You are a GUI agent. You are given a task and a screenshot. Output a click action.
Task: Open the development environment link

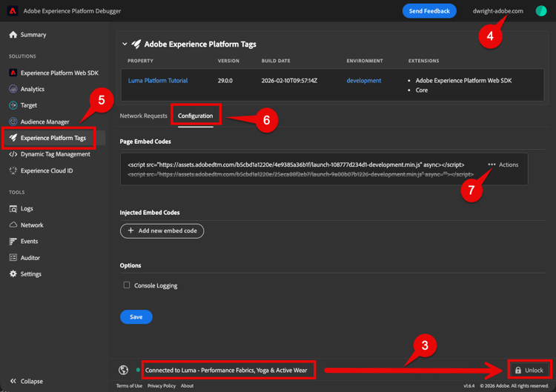[x=364, y=81]
